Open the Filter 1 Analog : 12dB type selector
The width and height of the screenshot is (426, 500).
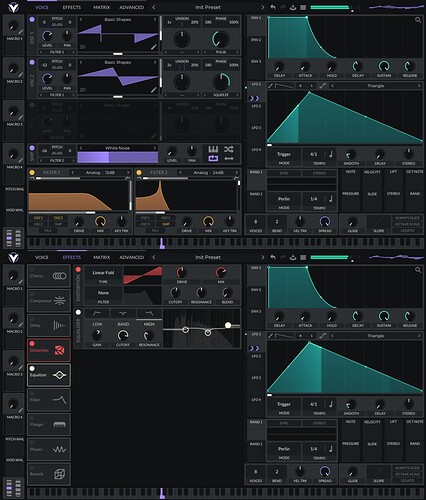click(100, 172)
